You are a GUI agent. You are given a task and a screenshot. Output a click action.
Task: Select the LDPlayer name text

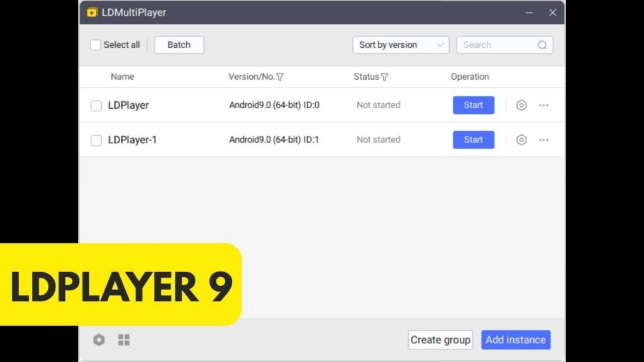coord(128,106)
